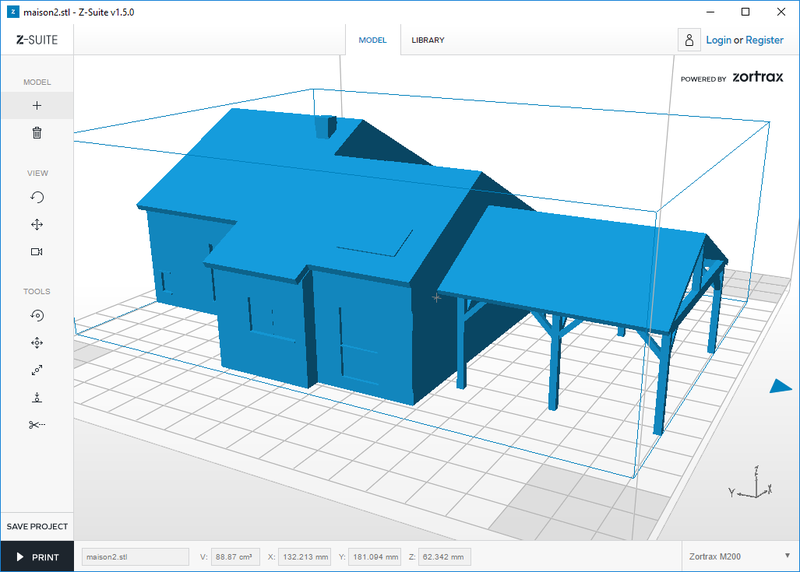
Task: Click the Login link
Action: coord(718,40)
